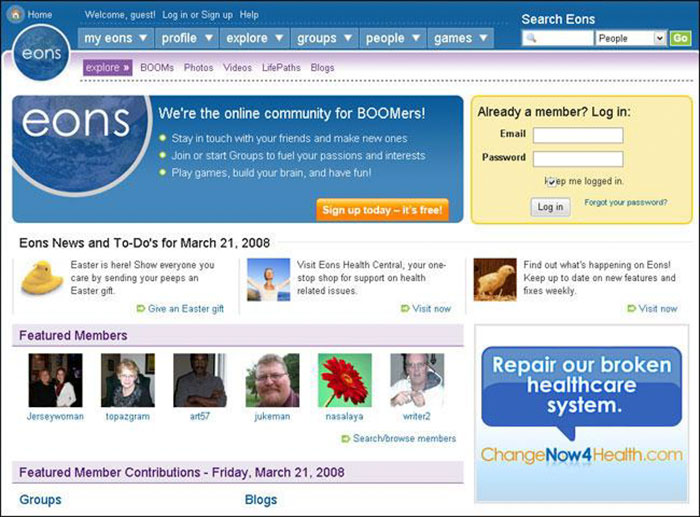700x517 pixels.
Task: Open the Photos sub-navigation item
Action: coord(199,67)
